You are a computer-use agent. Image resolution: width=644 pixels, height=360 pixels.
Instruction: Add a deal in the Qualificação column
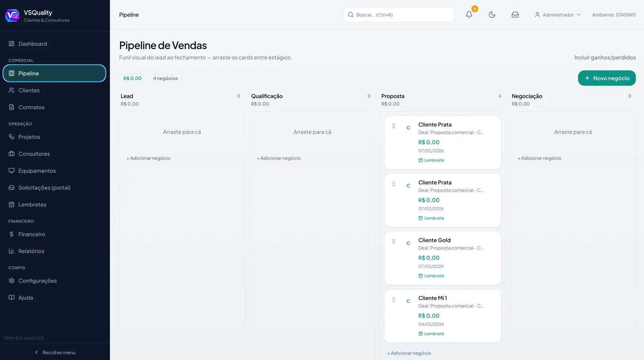[x=279, y=158]
